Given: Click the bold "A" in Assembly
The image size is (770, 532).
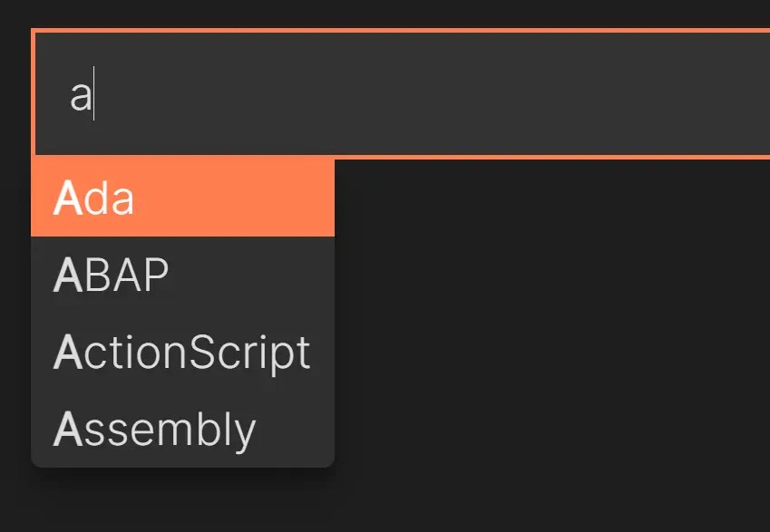Looking at the screenshot, I should tap(67, 429).
